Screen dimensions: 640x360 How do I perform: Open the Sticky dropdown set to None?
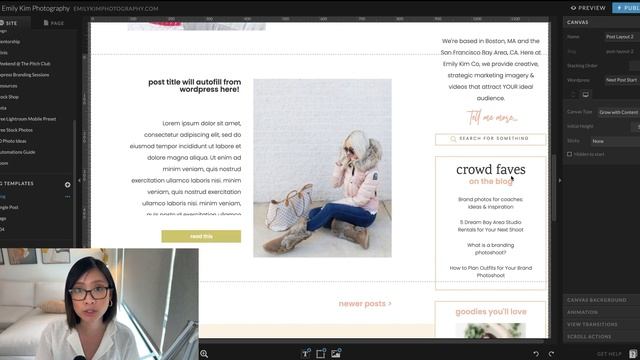pos(616,141)
